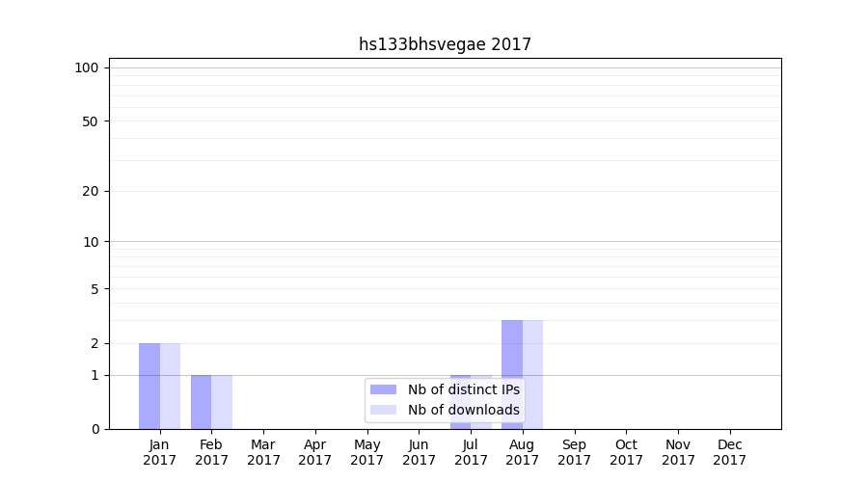Image resolution: width=868 pixels, height=482 pixels.
Task: Click the chart title hs133bhsvegae 2017
Action: point(445,44)
